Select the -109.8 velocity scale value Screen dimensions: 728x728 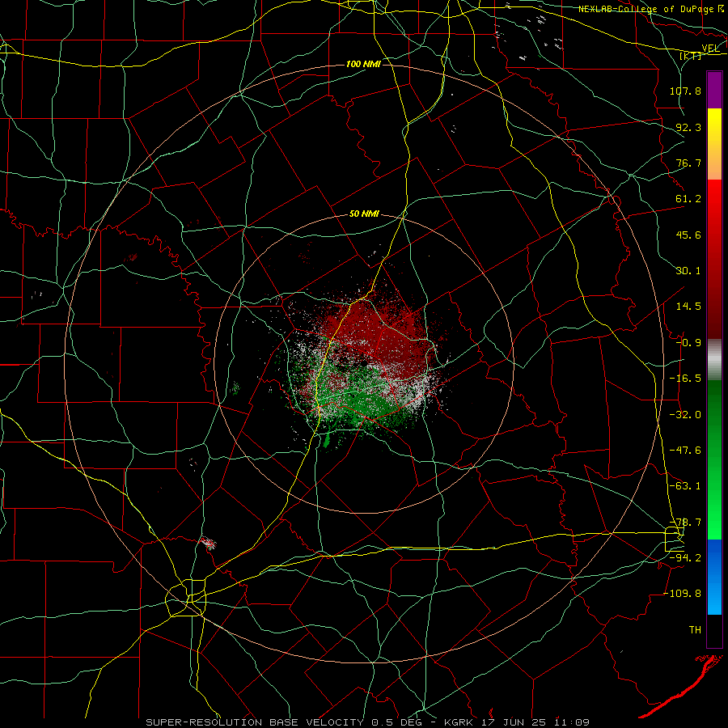(x=683, y=594)
